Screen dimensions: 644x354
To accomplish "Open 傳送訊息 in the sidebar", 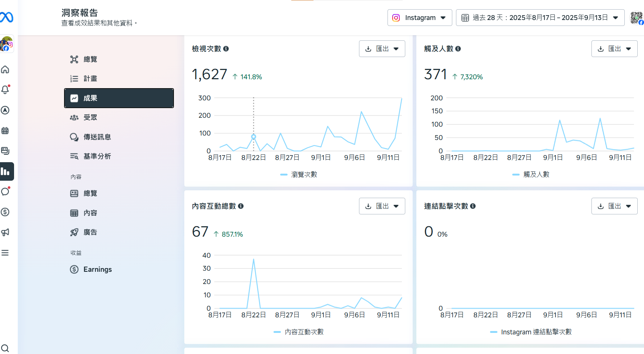I will (x=97, y=137).
